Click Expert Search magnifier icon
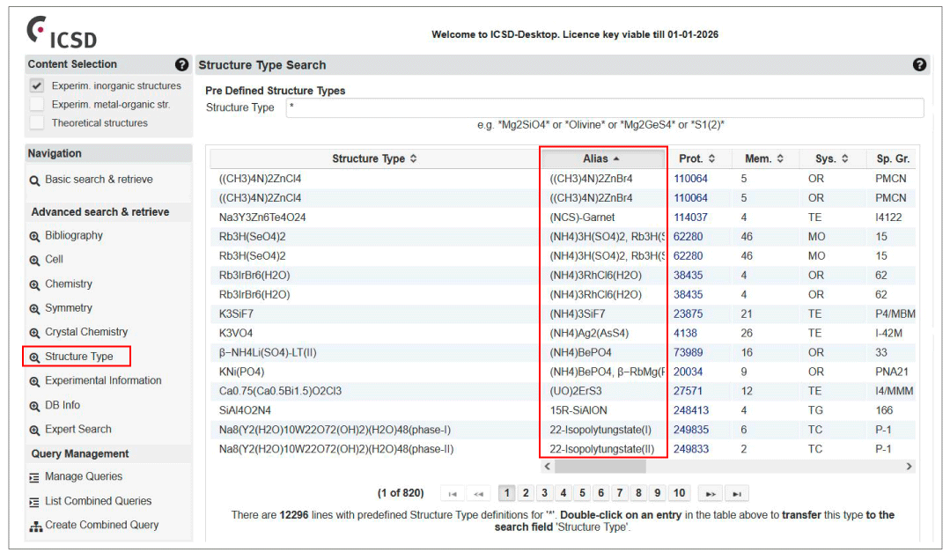Image resolution: width=950 pixels, height=560 pixels. pos(34,431)
